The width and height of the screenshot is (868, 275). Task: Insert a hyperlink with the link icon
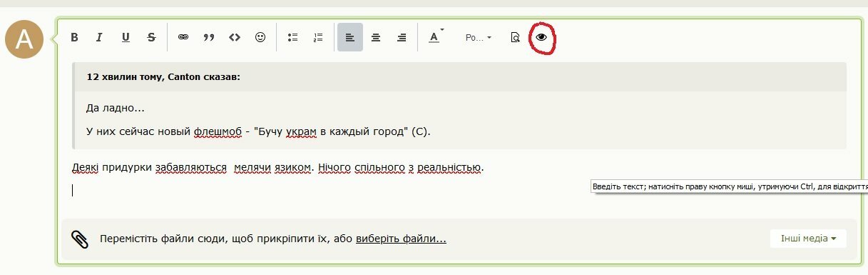pyautogui.click(x=183, y=38)
